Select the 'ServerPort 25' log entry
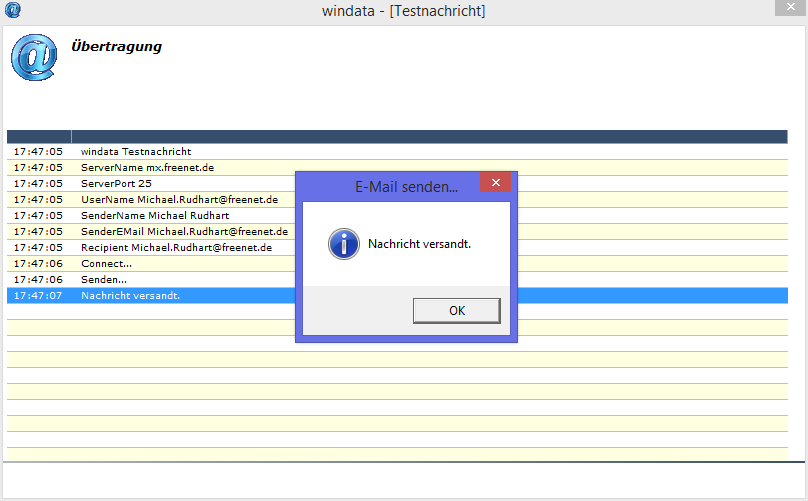This screenshot has width=808, height=501. [x=397, y=183]
